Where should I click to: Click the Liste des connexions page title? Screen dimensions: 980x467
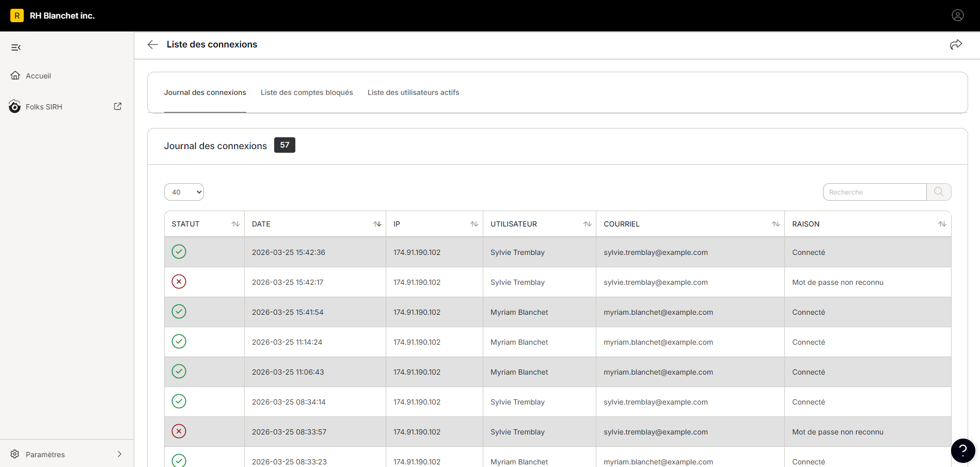(x=212, y=44)
